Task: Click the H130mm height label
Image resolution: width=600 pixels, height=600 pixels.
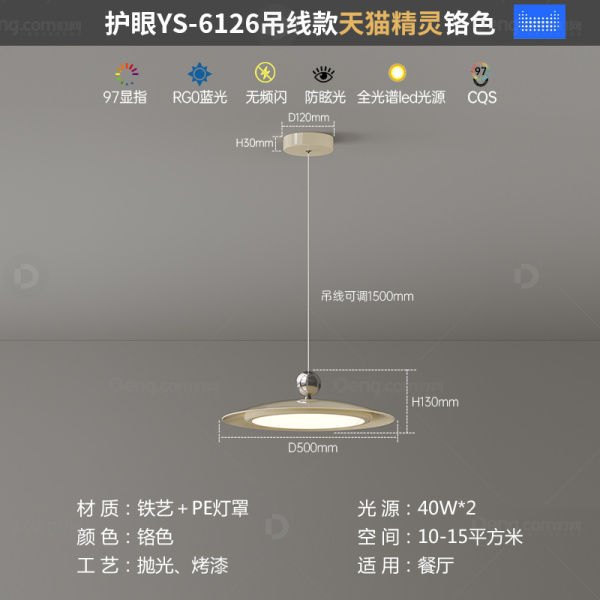Action: tap(435, 402)
